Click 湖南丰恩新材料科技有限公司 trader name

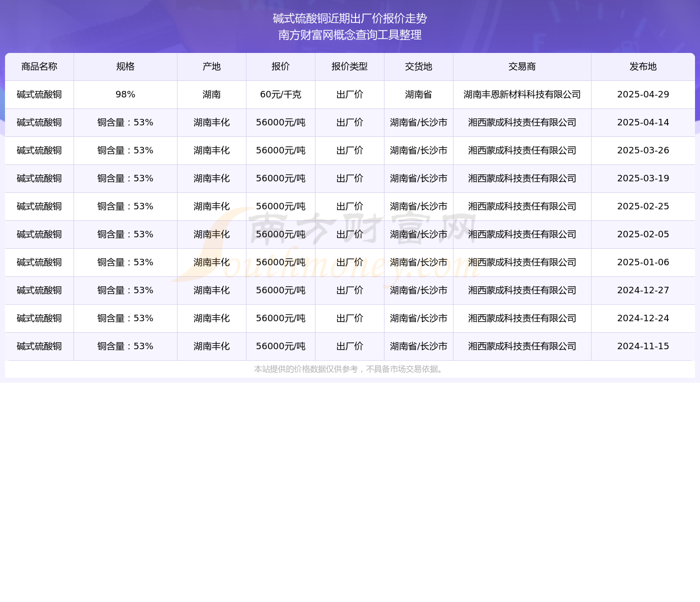pos(522,95)
